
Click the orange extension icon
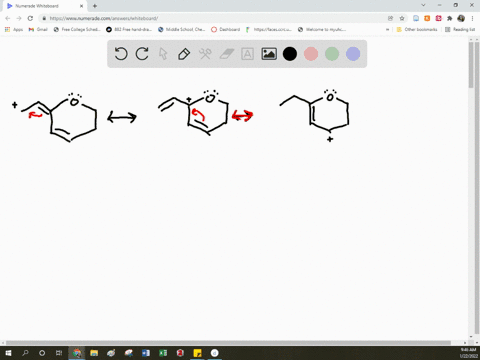[x=427, y=18]
